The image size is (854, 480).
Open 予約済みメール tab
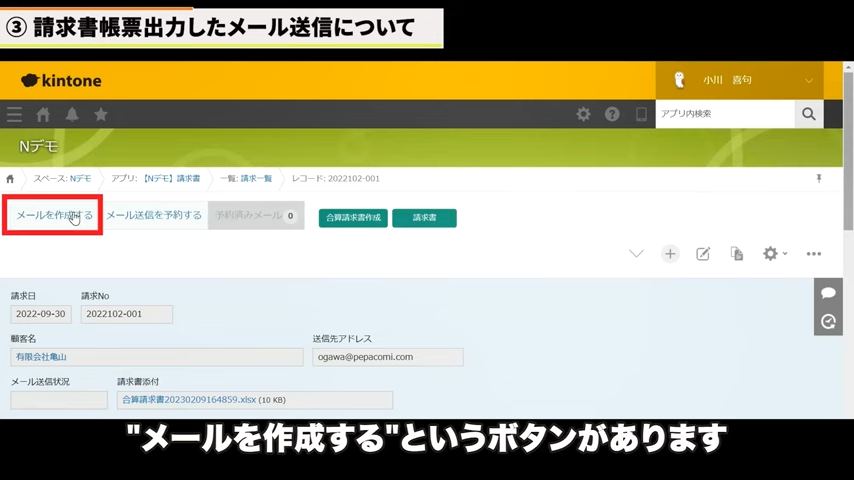tap(256, 215)
